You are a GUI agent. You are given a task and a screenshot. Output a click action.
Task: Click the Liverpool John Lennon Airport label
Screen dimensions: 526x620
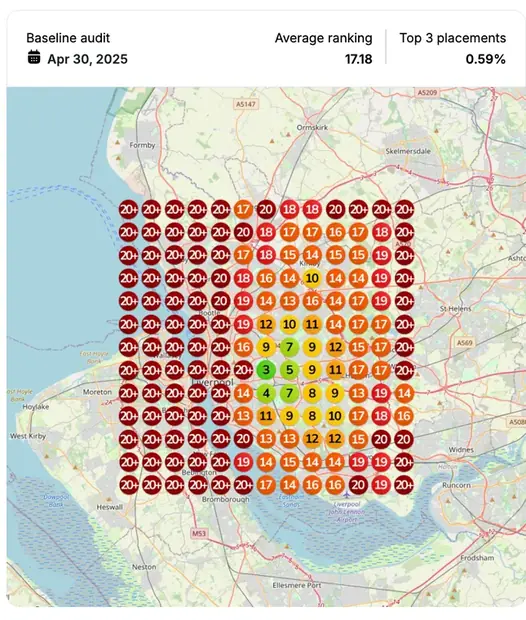click(347, 512)
